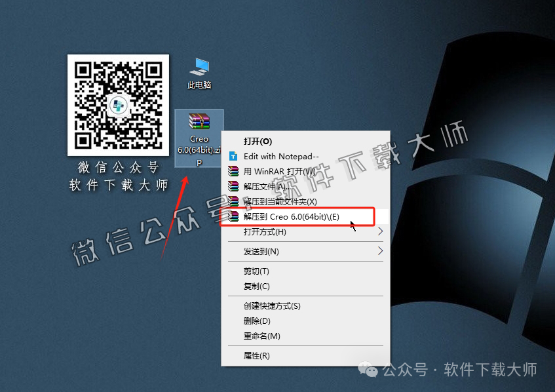Choose 解压文件(A)... entry
555x392 pixels.
[305, 186]
